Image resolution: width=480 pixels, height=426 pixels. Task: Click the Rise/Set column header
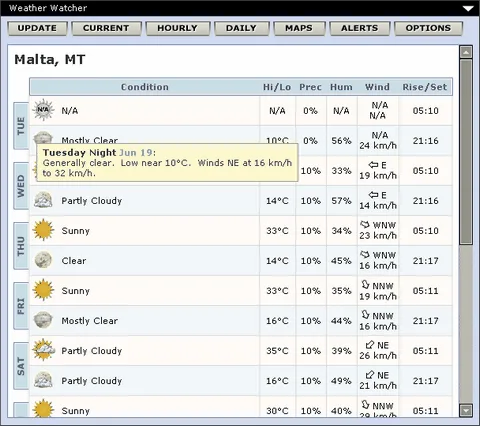click(x=425, y=87)
